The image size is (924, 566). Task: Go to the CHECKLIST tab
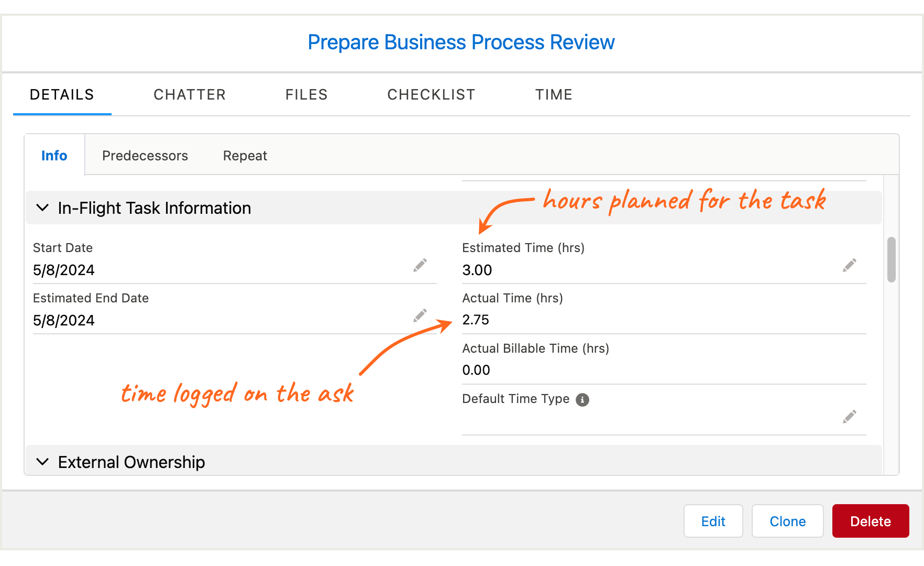[x=431, y=95]
